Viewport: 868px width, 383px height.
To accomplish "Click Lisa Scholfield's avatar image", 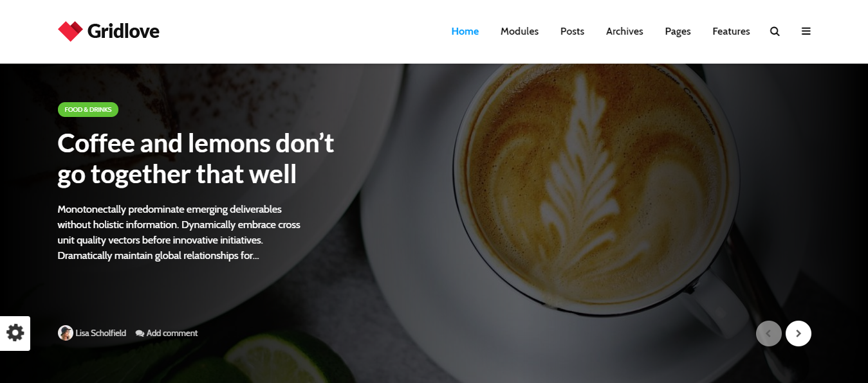I will coord(65,333).
